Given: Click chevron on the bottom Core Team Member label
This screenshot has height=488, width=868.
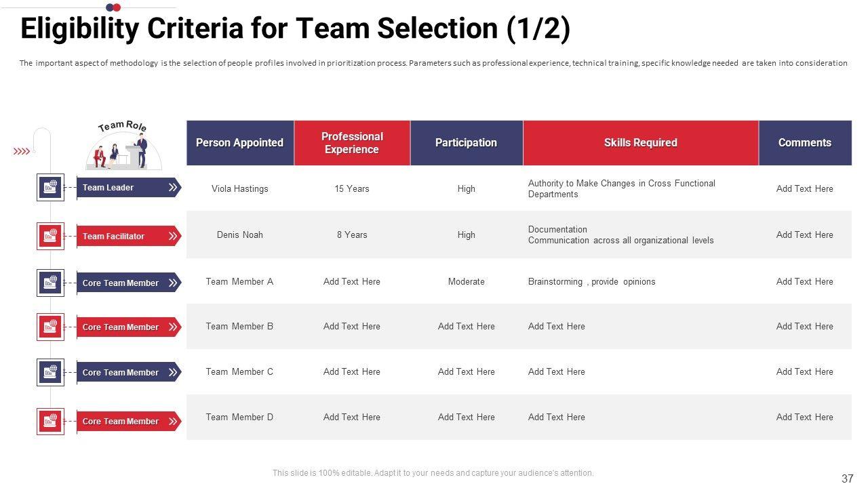Looking at the screenshot, I should pyautogui.click(x=173, y=421).
